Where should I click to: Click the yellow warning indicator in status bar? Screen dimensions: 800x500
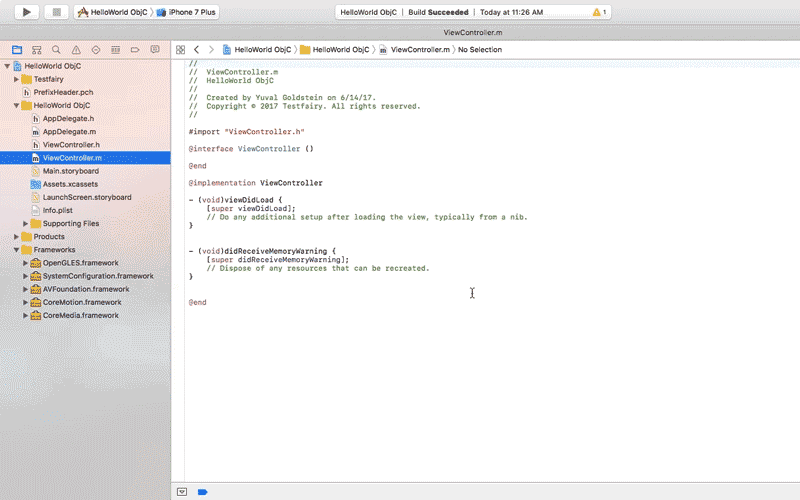[x=598, y=12]
